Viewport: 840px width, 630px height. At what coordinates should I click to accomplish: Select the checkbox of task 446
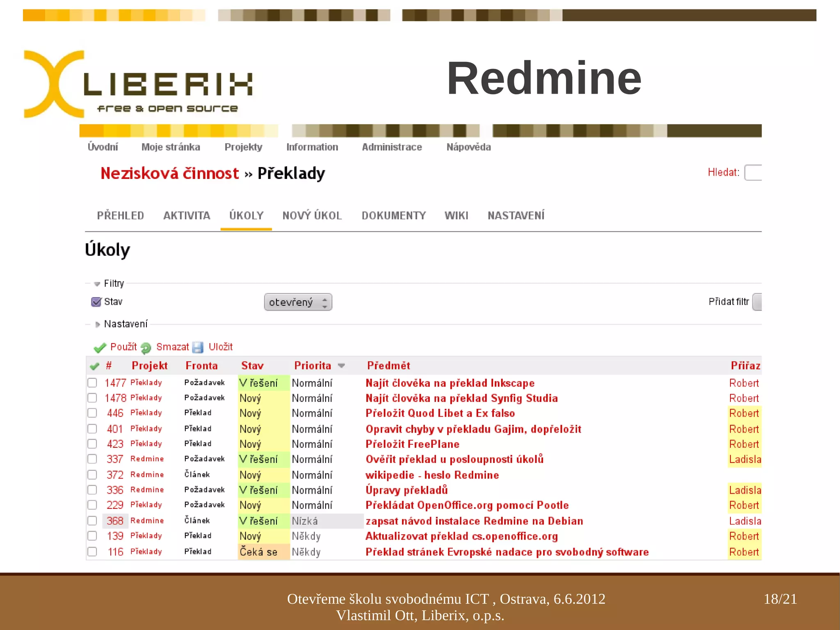(92, 413)
